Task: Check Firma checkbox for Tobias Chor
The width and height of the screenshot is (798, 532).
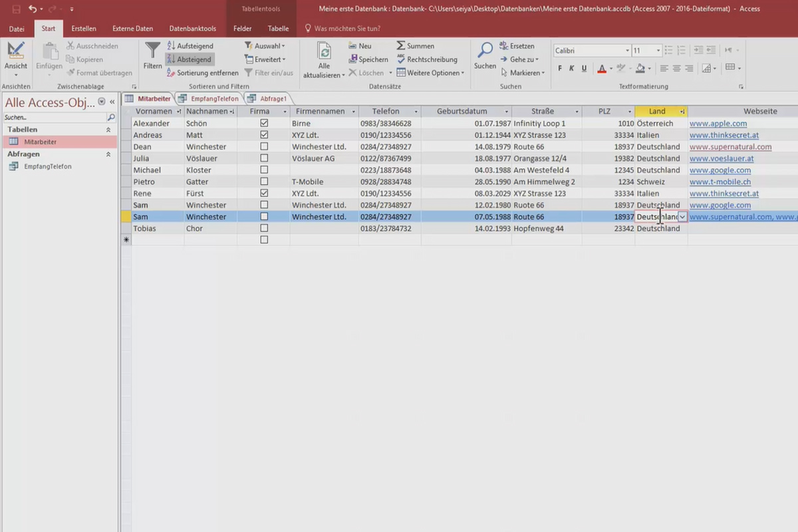Action: 264,228
